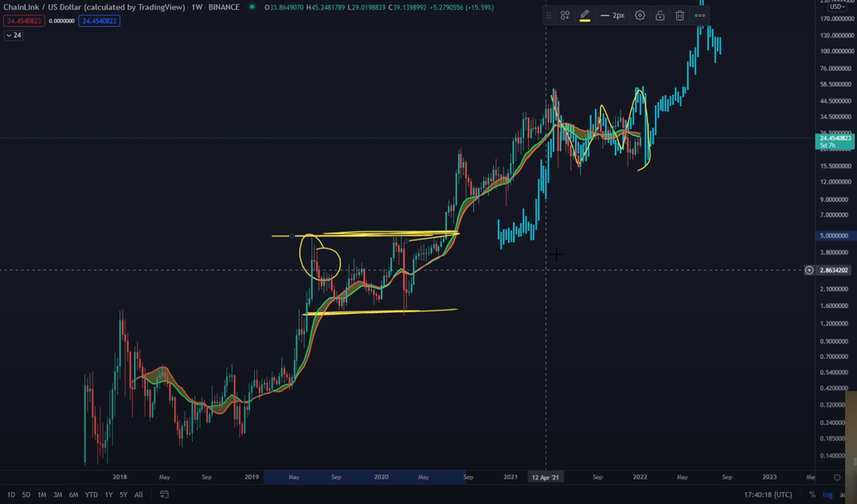
Task: Expand the collapsed indicators legend showing 24
Action: pyautogui.click(x=14, y=35)
